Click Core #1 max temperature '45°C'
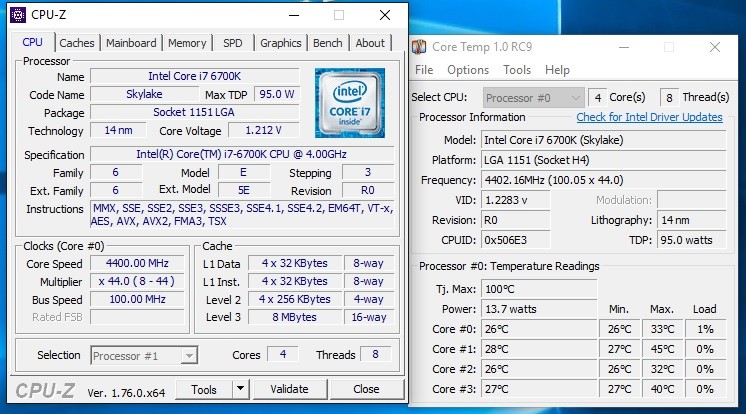746x414 pixels. (662, 349)
